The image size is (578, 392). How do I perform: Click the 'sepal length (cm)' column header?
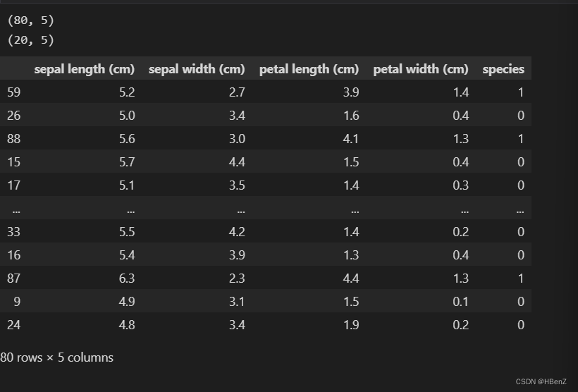click(x=85, y=69)
